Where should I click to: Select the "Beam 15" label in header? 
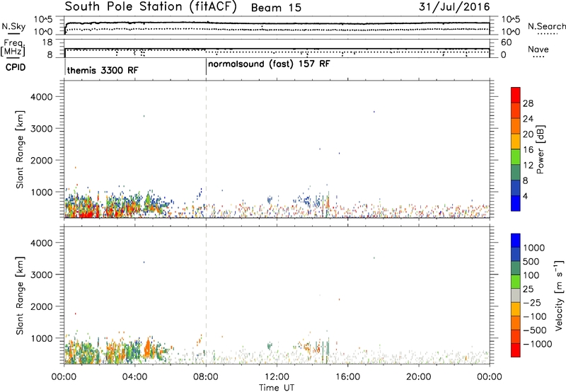tap(276, 8)
